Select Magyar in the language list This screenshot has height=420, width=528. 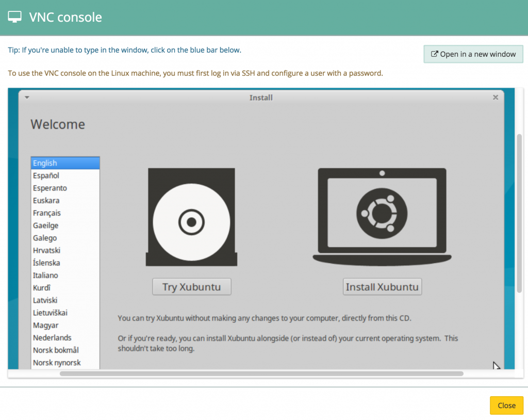[x=65, y=325]
